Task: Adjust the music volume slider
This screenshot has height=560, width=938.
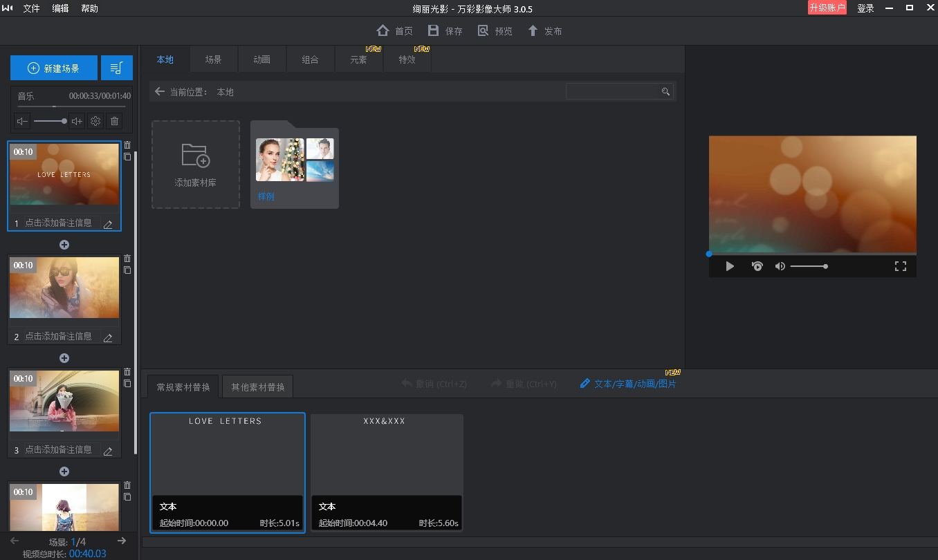Action: [50, 121]
